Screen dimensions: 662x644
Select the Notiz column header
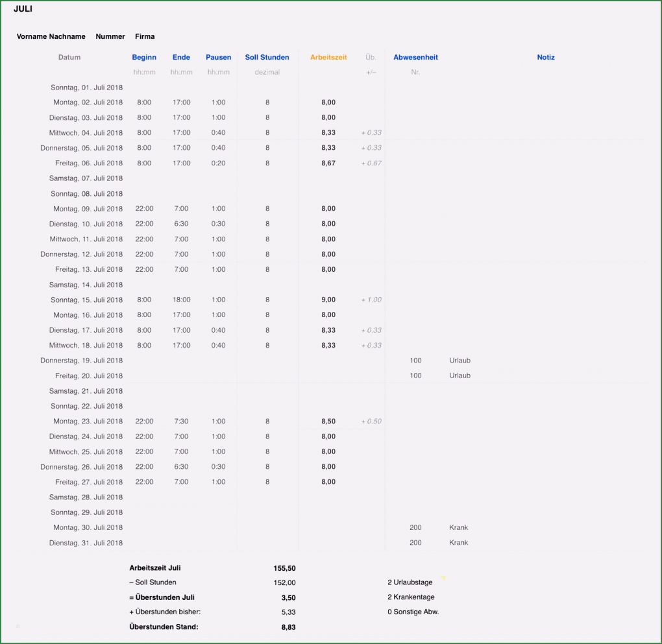tap(546, 57)
